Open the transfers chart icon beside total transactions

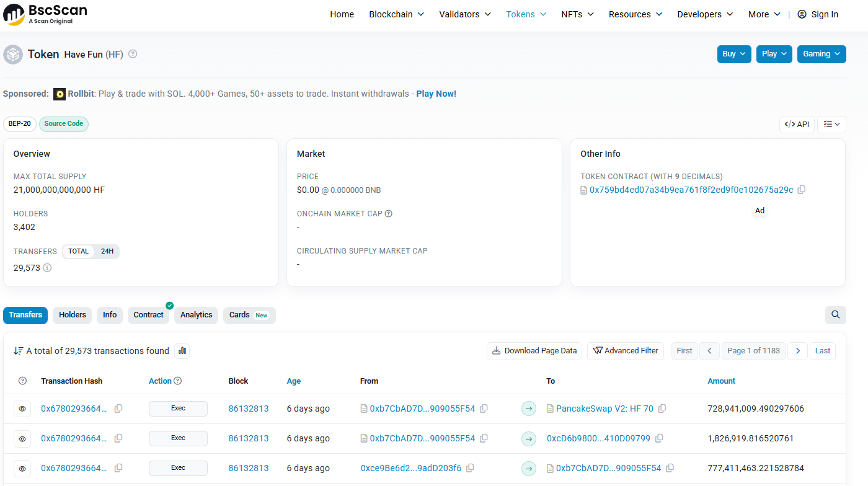(182, 351)
